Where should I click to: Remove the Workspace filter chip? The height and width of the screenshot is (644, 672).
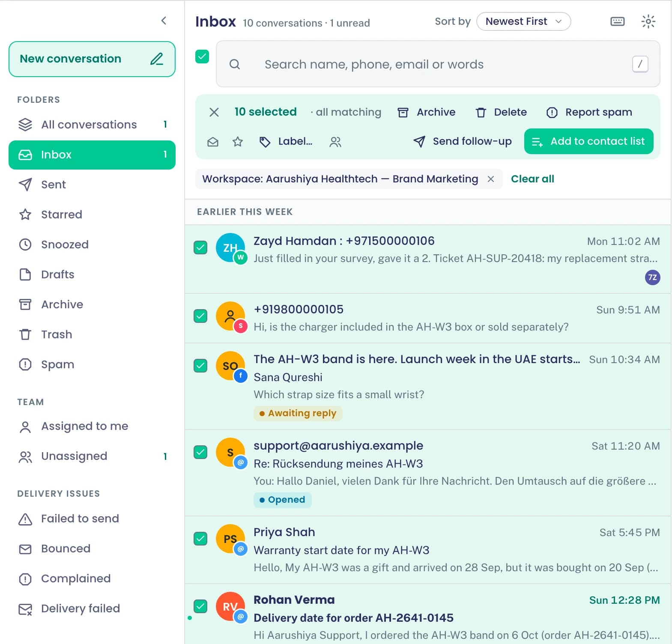coord(491,179)
